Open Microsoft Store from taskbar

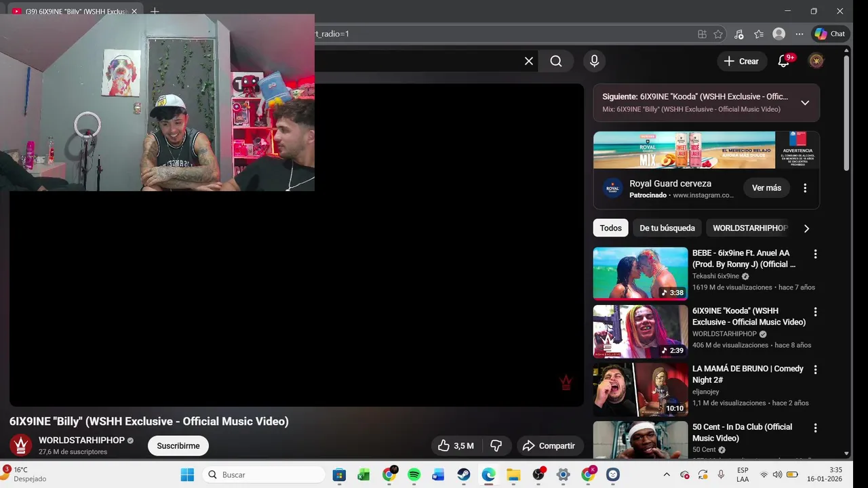point(339,474)
